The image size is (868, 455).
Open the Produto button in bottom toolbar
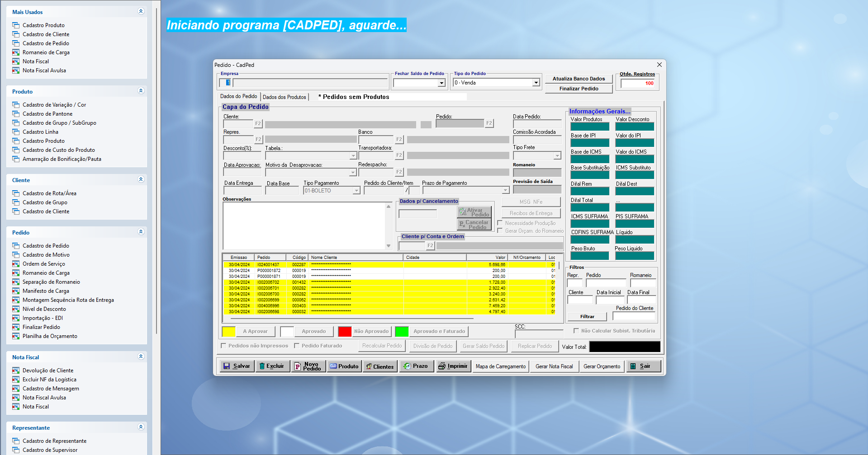click(x=344, y=366)
